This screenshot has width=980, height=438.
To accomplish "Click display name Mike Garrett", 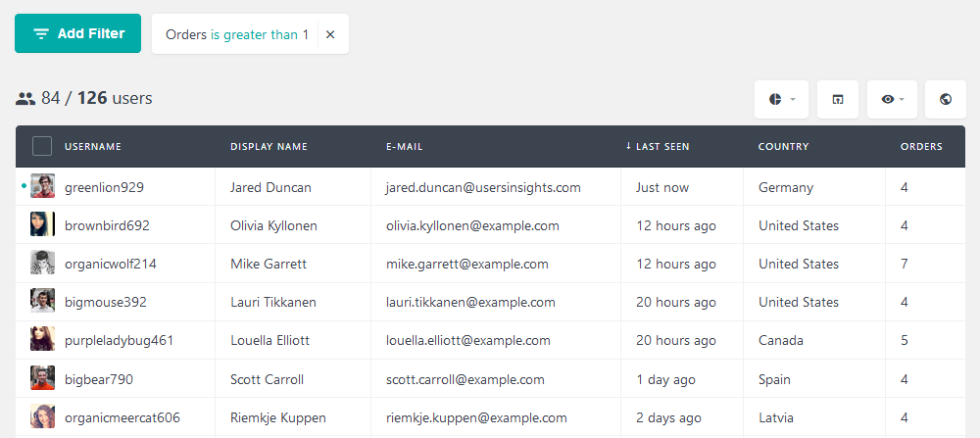I will pyautogui.click(x=269, y=265).
